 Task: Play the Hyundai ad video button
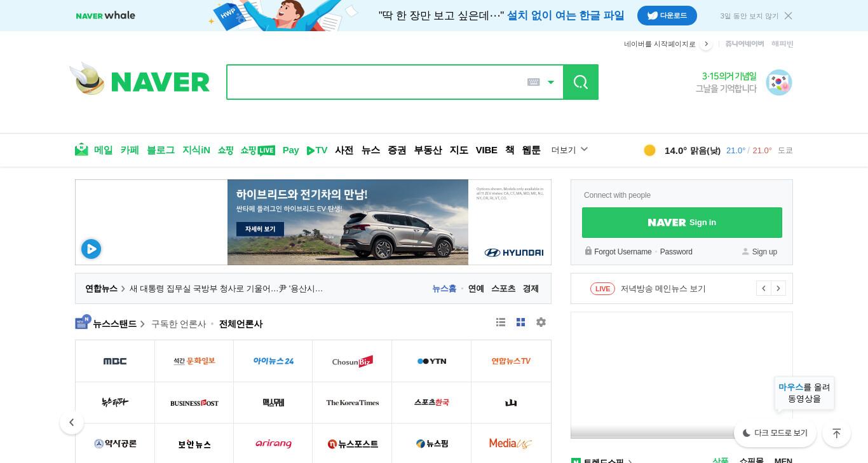pos(91,249)
